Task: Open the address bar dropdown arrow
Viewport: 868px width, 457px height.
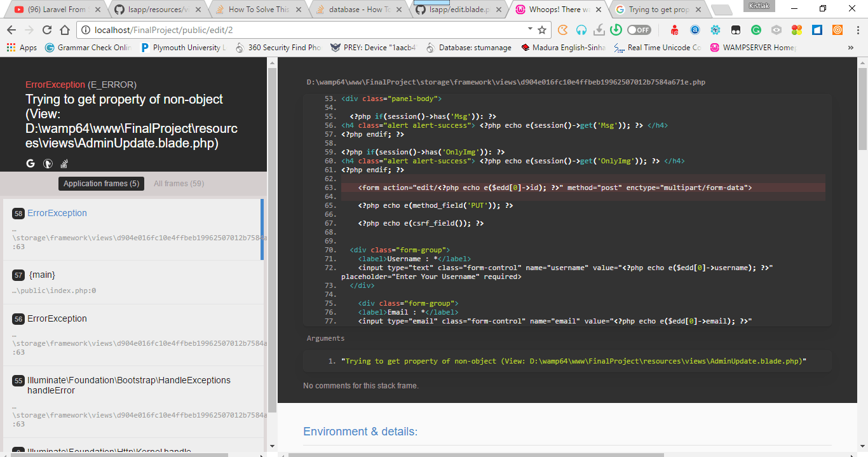Action: (x=530, y=29)
